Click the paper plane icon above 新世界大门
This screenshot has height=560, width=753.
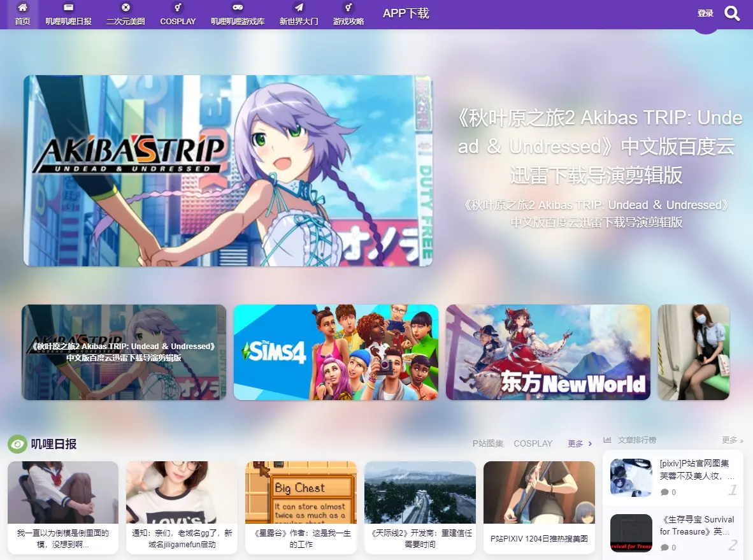click(299, 7)
